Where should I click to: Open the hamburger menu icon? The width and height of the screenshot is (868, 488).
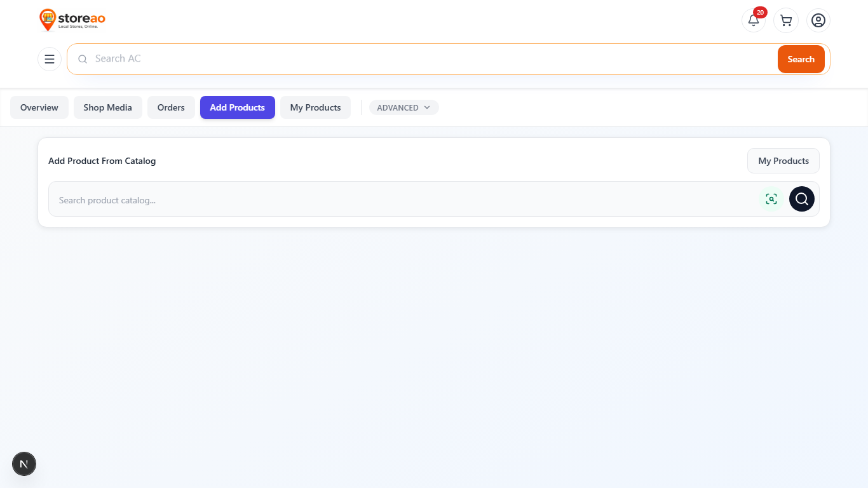tap(50, 59)
